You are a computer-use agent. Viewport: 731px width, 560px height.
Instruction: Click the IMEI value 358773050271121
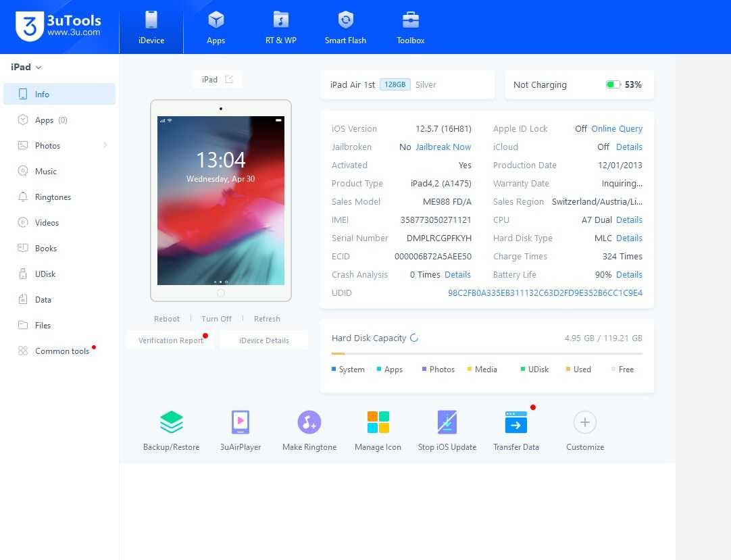(x=436, y=220)
